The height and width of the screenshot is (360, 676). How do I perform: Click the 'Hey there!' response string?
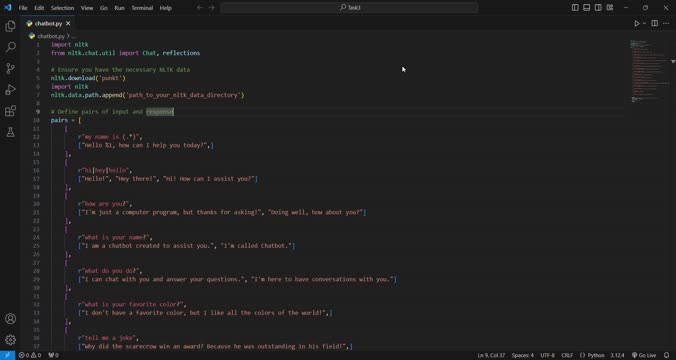pos(136,179)
